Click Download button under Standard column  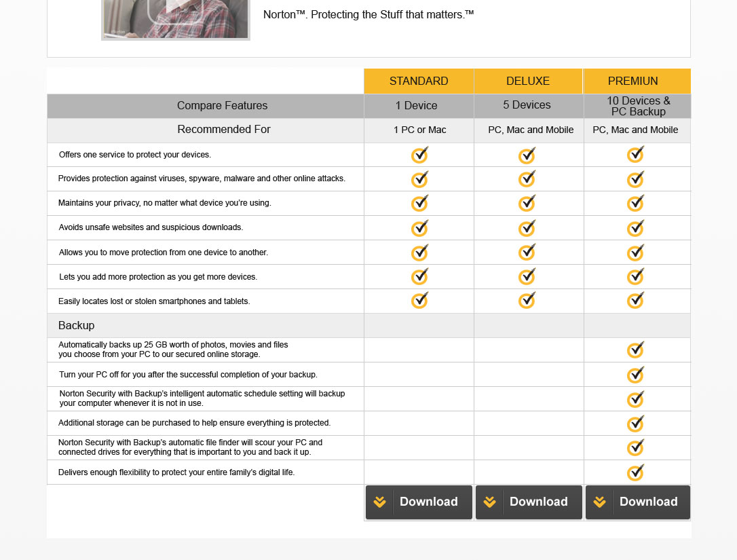pyautogui.click(x=419, y=502)
